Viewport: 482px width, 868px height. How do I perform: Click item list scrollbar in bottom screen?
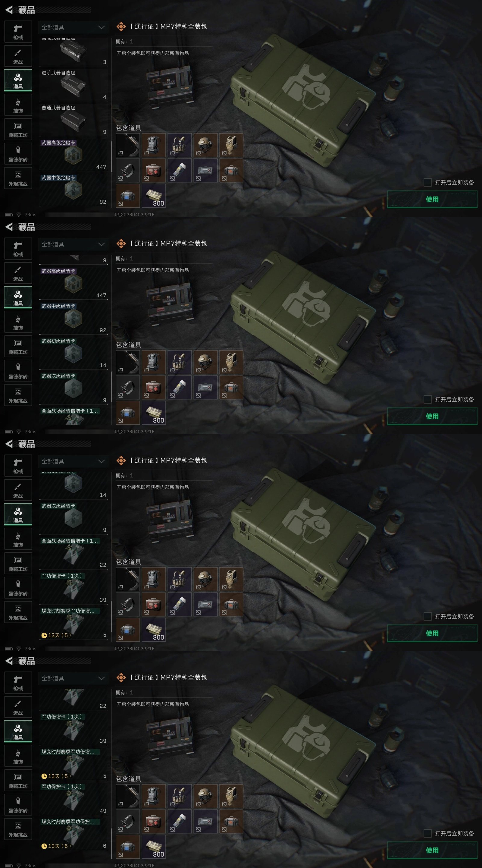(111, 843)
